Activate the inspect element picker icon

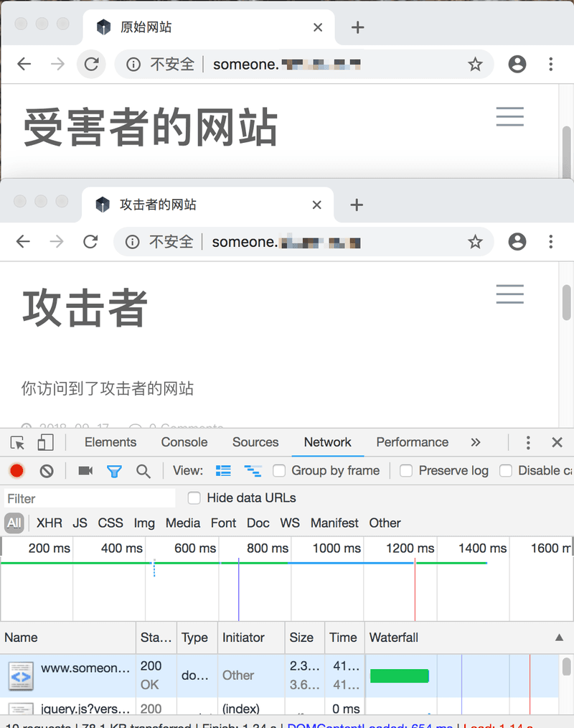pyautogui.click(x=18, y=442)
